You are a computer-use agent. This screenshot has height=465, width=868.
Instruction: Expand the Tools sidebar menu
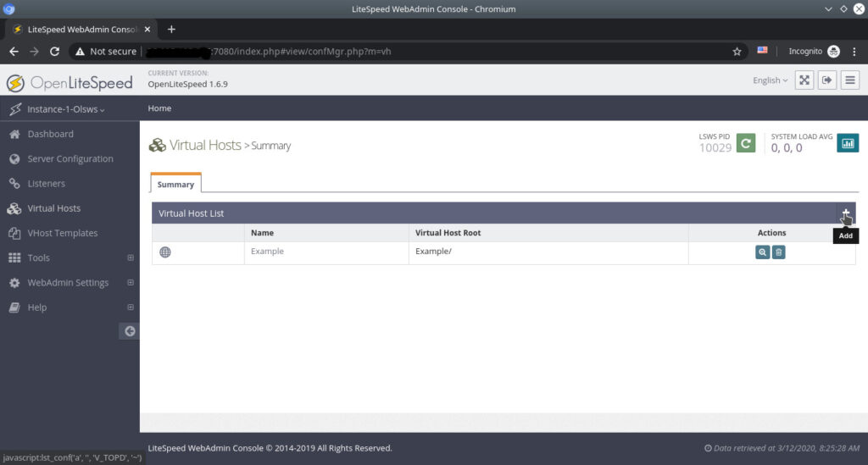[x=70, y=257]
